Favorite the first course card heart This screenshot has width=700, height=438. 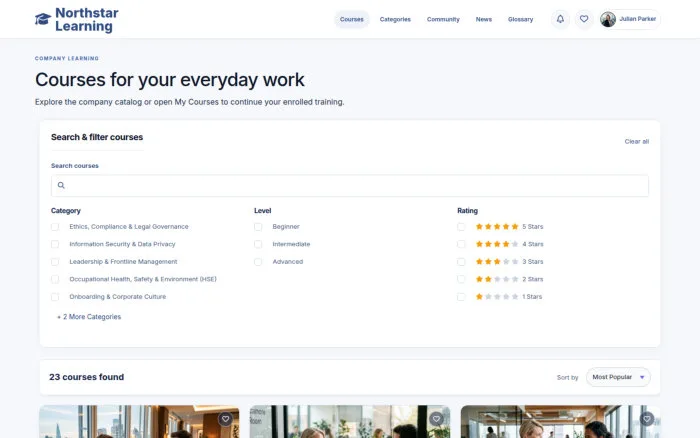tap(225, 419)
